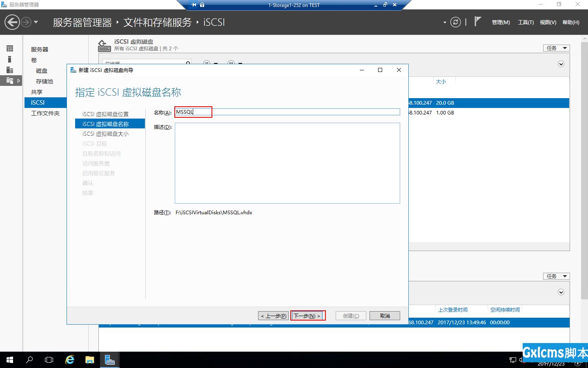Viewport: 588px width, 368px height.
Task: Click in the 描述(D) description text area
Action: [x=287, y=163]
